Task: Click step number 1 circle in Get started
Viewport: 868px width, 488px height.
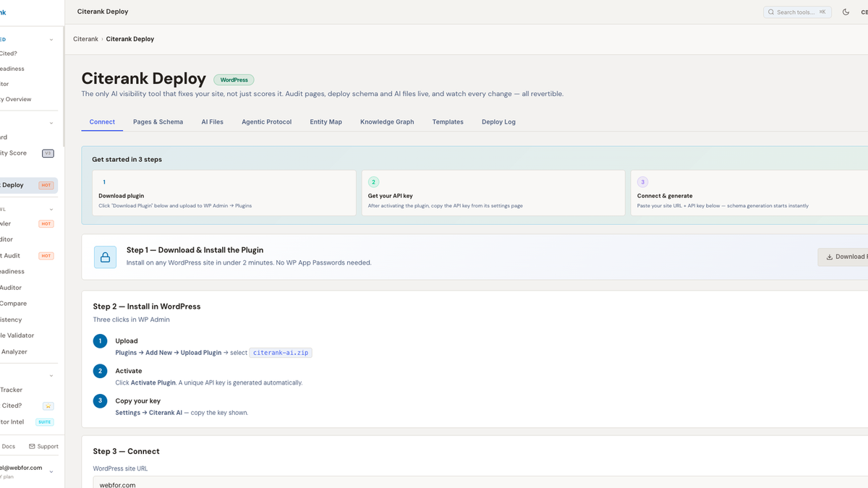Action: coord(104,182)
